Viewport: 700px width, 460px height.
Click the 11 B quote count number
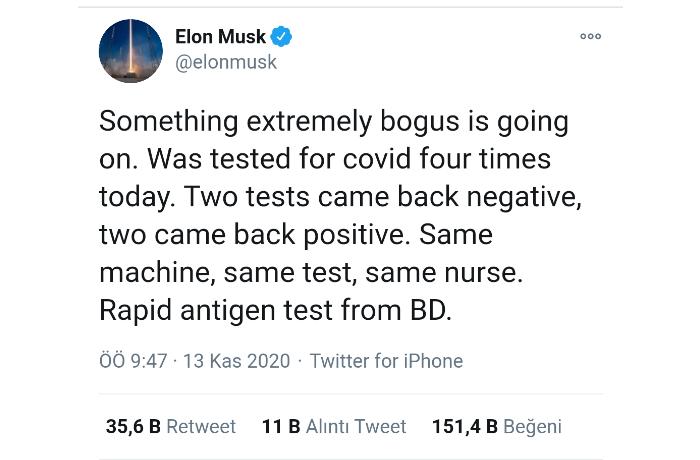pyautogui.click(x=281, y=427)
